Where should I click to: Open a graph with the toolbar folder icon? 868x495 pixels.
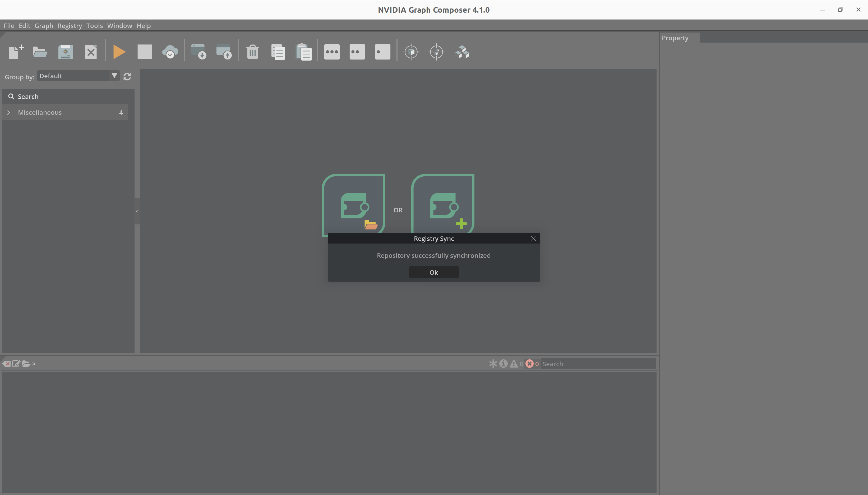pyautogui.click(x=40, y=52)
